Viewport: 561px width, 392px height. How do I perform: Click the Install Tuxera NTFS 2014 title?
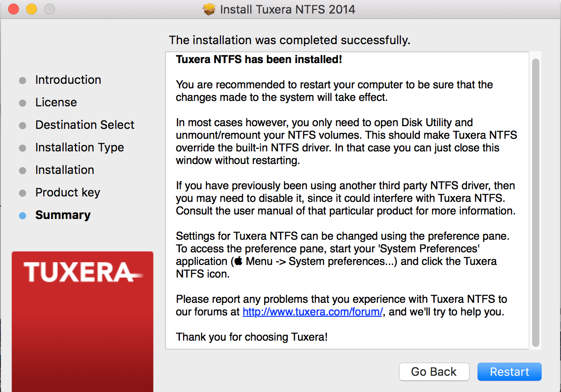click(287, 9)
